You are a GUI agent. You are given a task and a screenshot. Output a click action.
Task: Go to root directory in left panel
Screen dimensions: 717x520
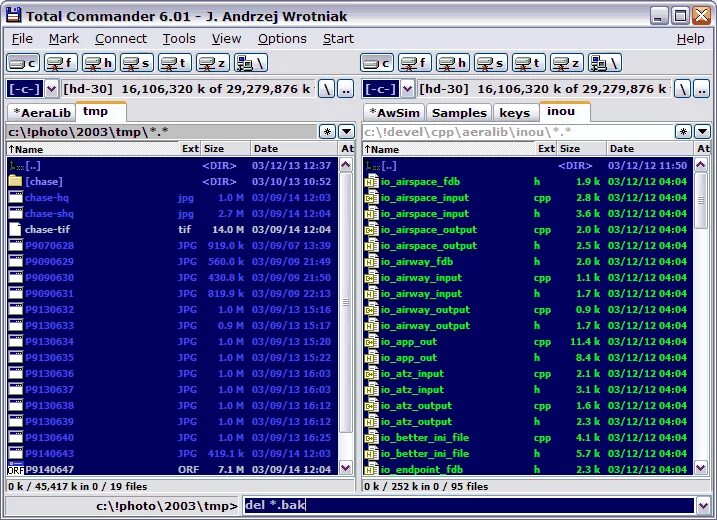(x=326, y=89)
